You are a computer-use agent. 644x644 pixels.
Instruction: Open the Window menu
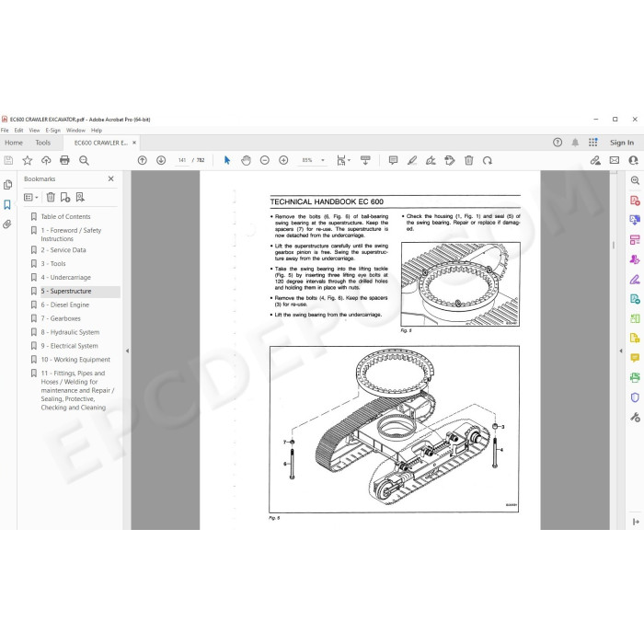click(75, 131)
